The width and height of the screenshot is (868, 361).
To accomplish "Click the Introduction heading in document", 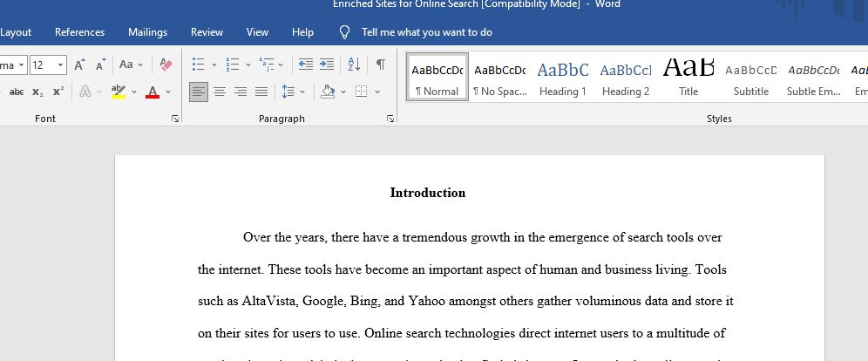I will tap(427, 193).
